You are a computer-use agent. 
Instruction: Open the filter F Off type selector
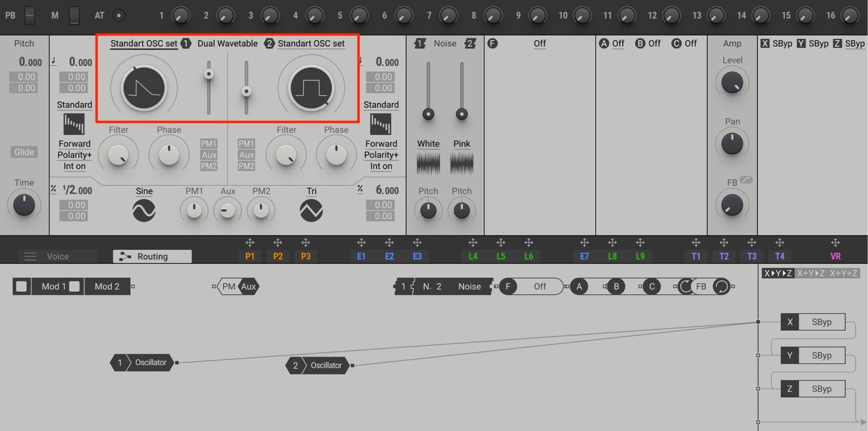coord(540,43)
